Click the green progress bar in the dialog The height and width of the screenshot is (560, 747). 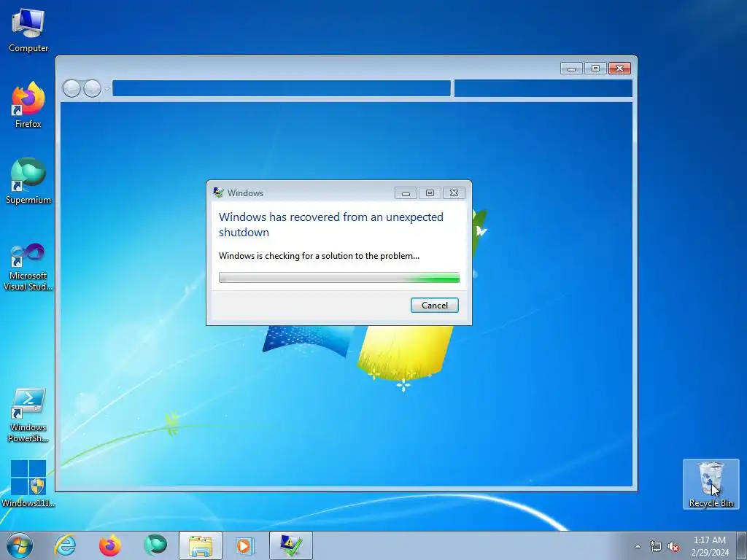click(x=339, y=277)
